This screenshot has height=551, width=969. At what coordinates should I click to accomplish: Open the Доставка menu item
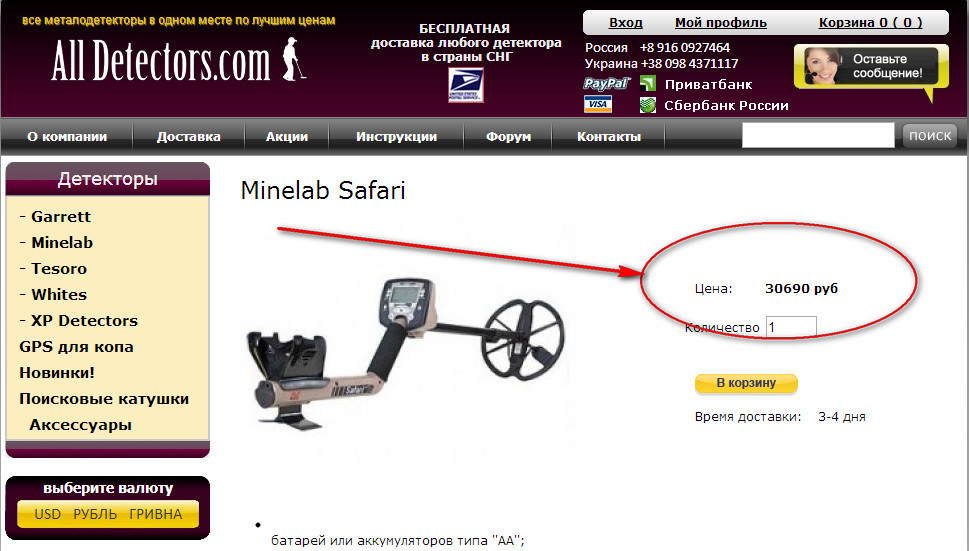pyautogui.click(x=188, y=137)
